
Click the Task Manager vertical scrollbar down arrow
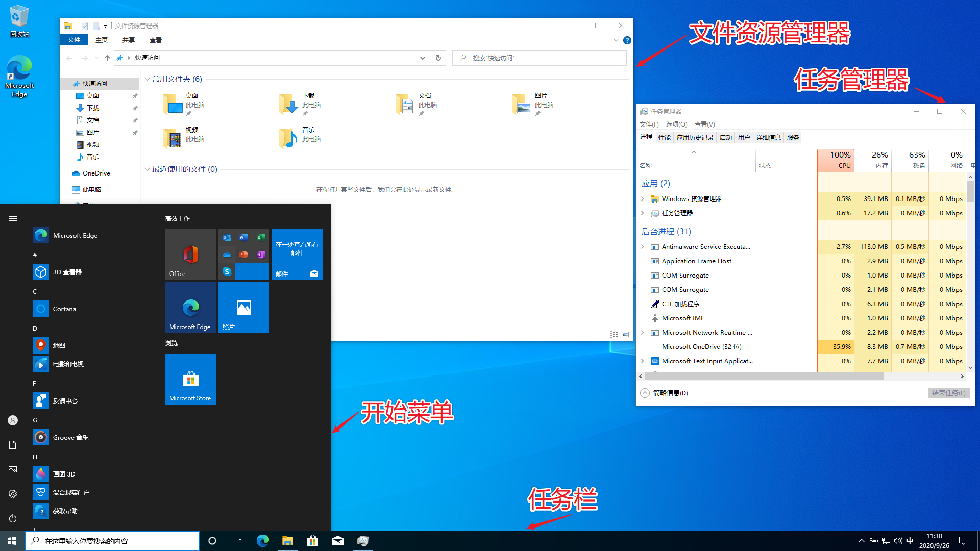point(970,367)
